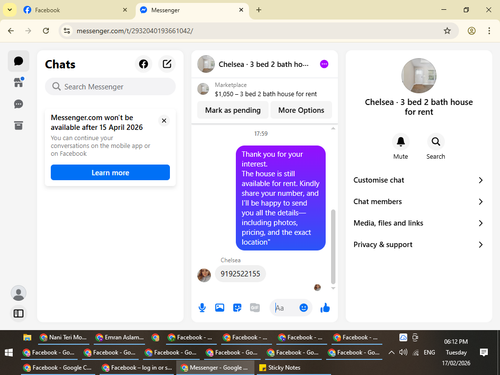Click chat scroll up arrow
Image resolution: width=500 pixels, height=375 pixels.
[333, 128]
